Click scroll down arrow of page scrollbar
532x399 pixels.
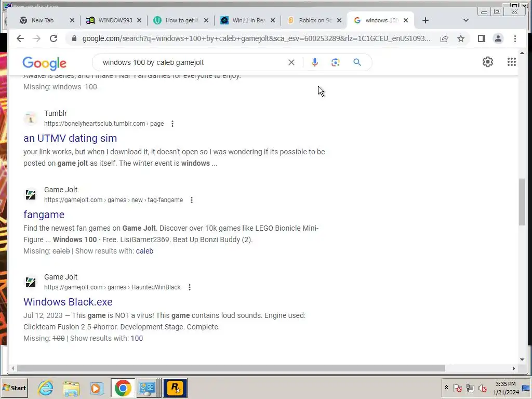tap(522, 360)
